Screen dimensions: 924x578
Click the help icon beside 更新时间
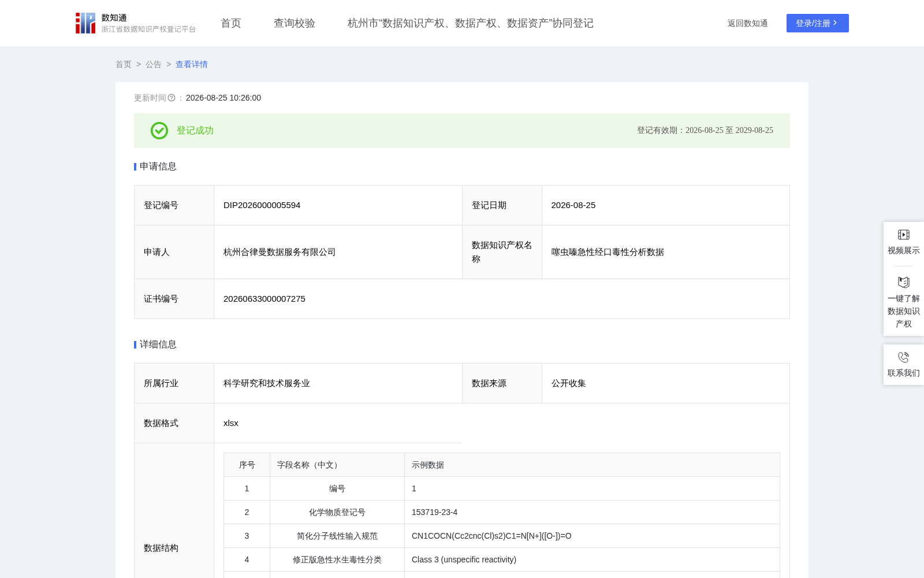[x=172, y=98]
